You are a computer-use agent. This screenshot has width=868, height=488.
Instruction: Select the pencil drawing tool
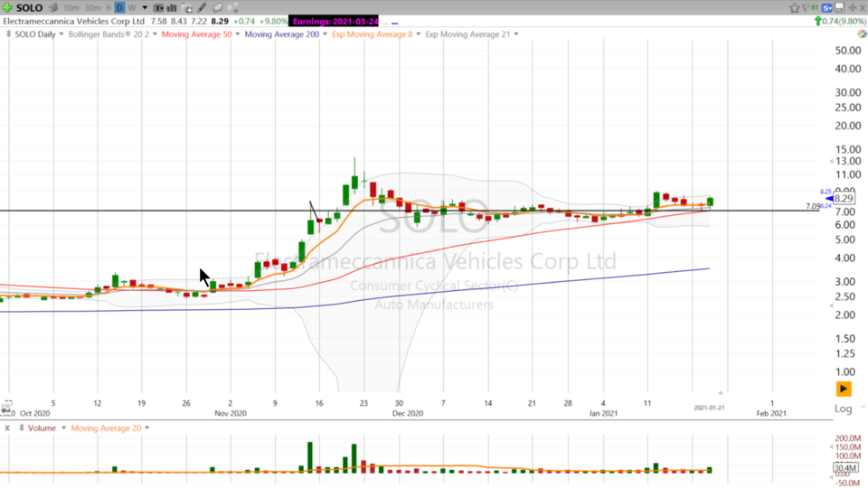202,8
